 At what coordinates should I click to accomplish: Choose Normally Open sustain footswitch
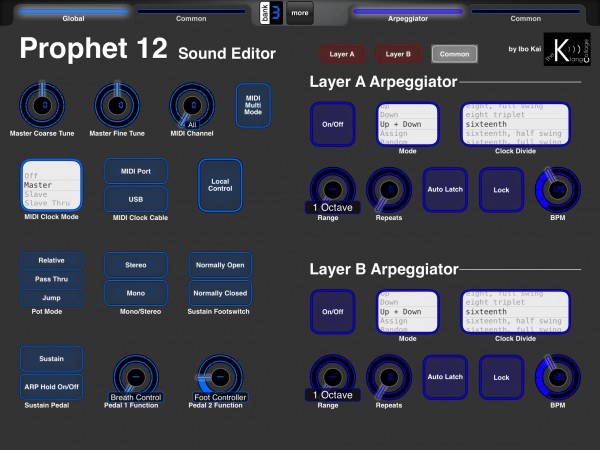(x=220, y=265)
